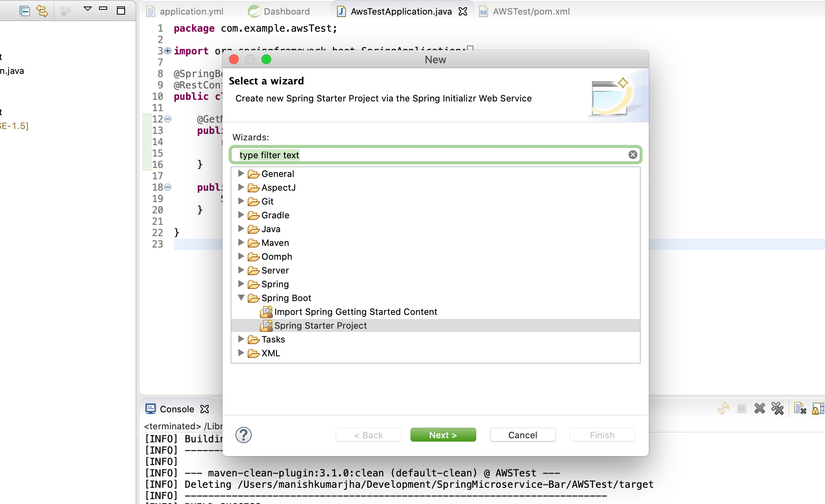
Task: Select the Git tree label
Action: click(267, 201)
